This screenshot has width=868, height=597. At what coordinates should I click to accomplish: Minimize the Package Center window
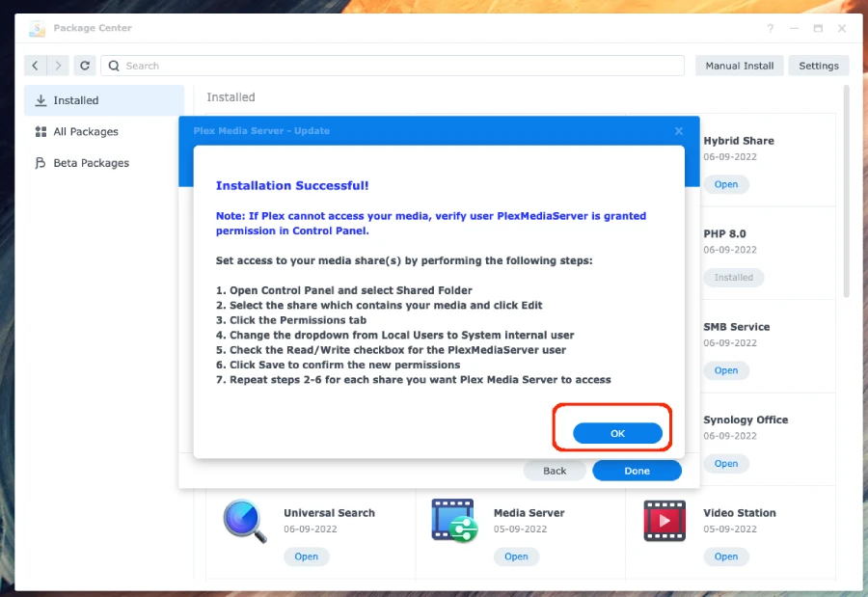[794, 28]
